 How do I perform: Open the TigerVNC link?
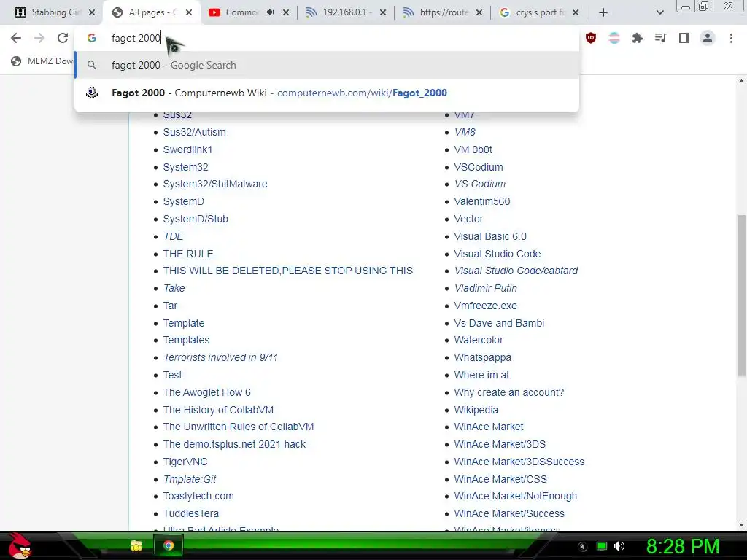point(185,462)
